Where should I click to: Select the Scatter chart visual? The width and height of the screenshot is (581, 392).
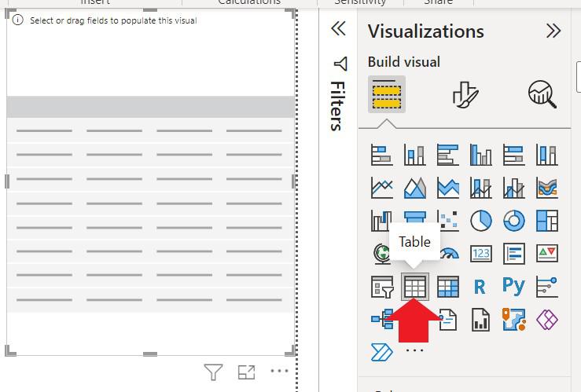(448, 220)
